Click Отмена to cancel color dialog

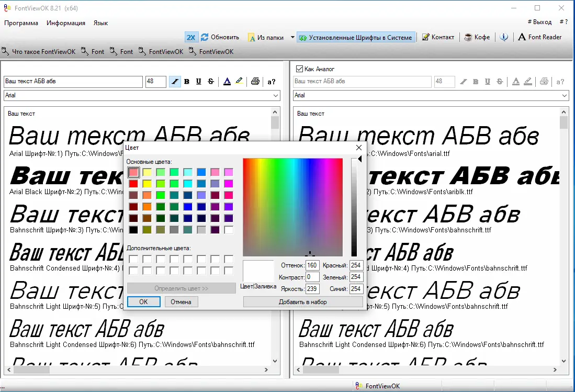[x=181, y=302]
